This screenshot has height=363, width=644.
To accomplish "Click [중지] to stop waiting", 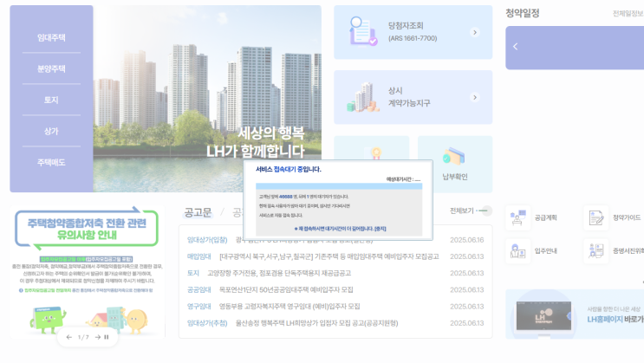I will pos(380,229).
